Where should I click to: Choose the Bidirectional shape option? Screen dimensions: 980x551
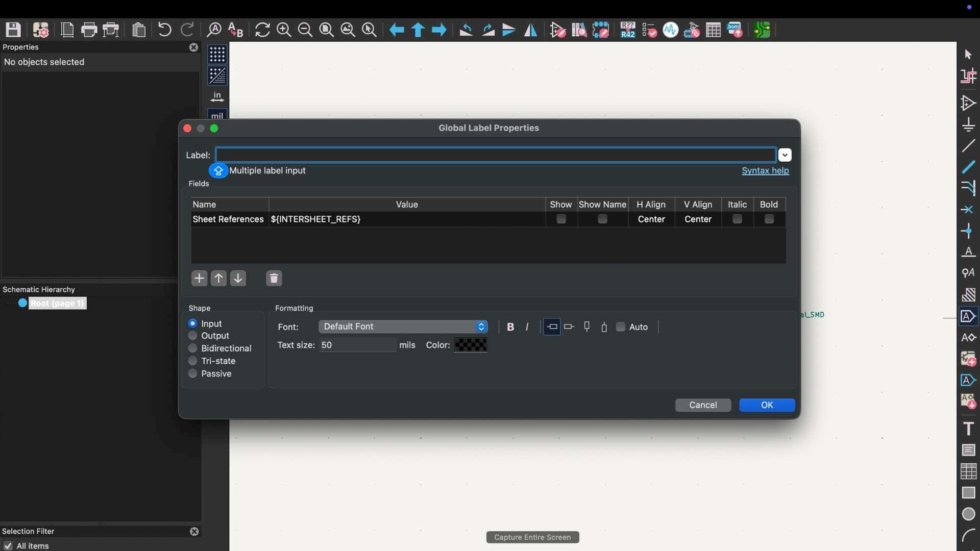(x=193, y=348)
